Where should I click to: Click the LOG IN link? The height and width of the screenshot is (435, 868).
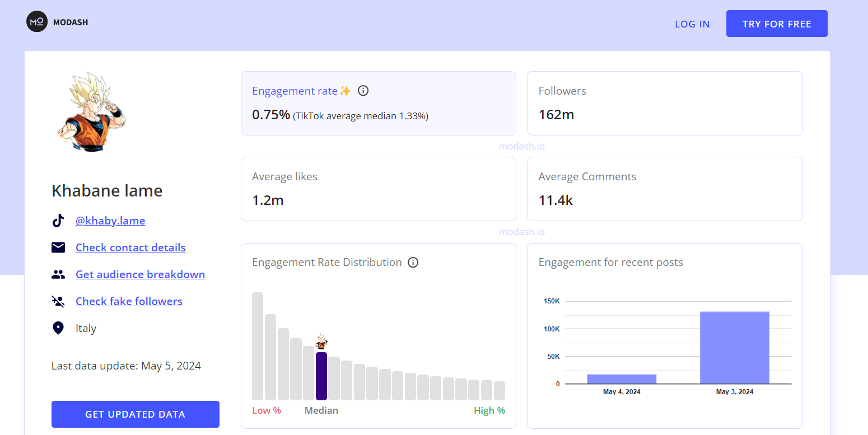coord(692,24)
